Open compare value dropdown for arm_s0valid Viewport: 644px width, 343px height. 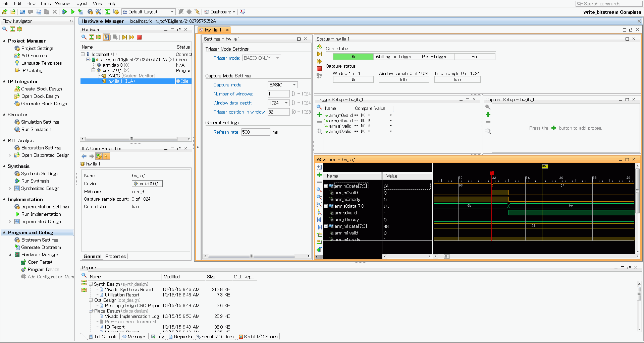390,131
